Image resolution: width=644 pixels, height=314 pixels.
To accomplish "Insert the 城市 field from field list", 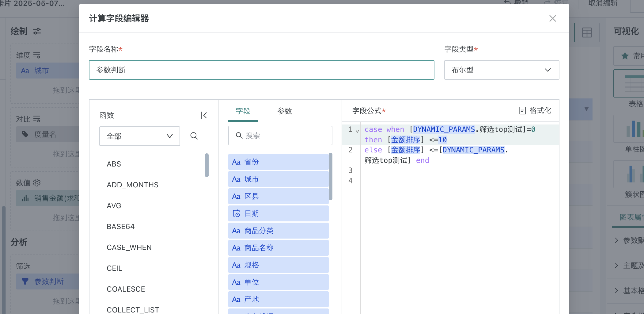I will (278, 179).
